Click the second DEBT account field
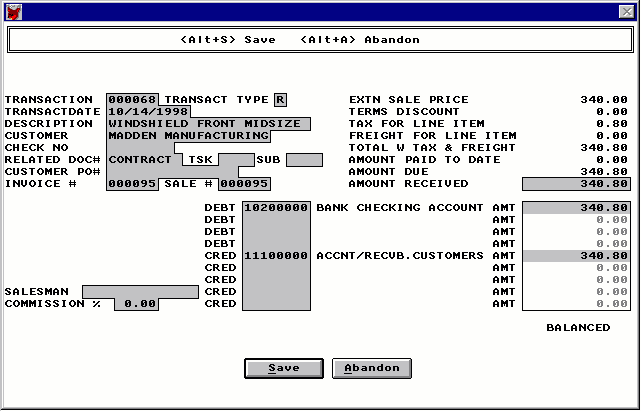 click(276, 220)
